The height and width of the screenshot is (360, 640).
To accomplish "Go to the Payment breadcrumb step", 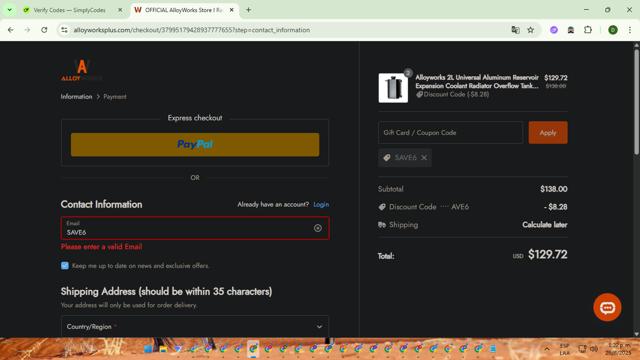I will pyautogui.click(x=115, y=97).
